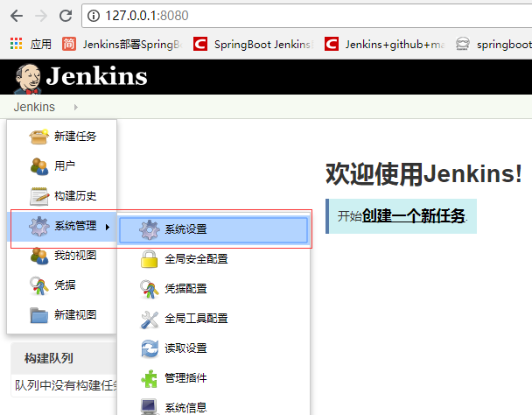Image resolution: width=532 pixels, height=415 pixels.
Task: Select 全局安全配置 from the submenu
Action: point(196,259)
